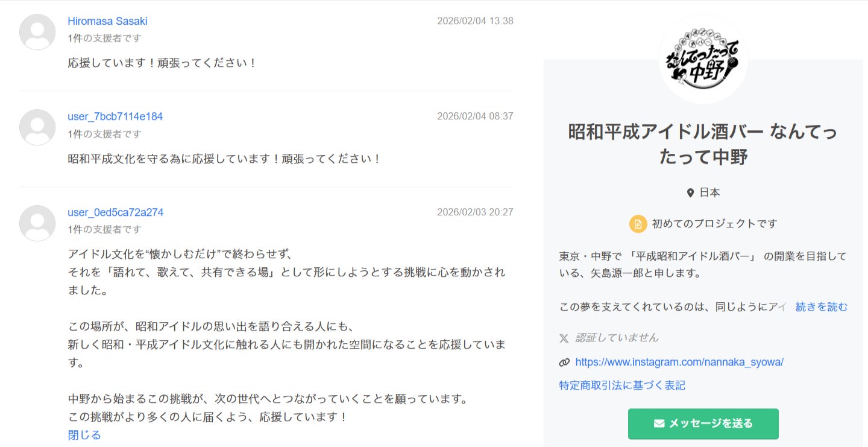The height and width of the screenshot is (447, 868).
Task: Click the 認証していません status text
Action: click(x=617, y=338)
